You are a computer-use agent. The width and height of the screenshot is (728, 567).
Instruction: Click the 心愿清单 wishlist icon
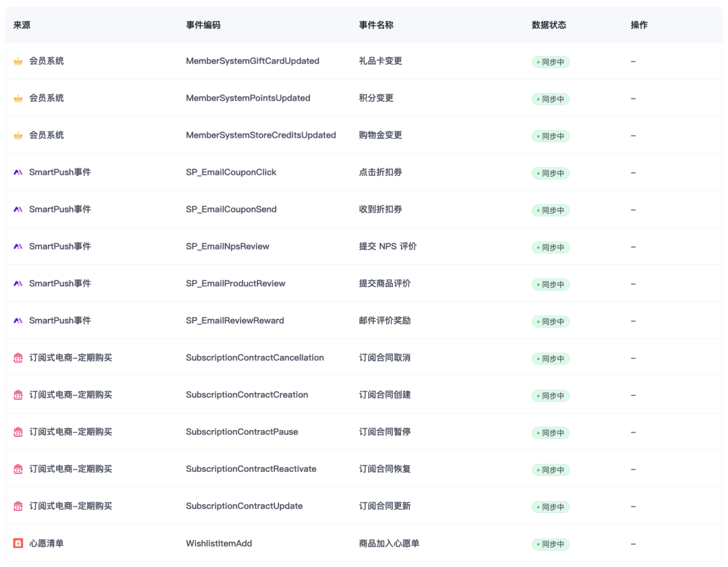pyautogui.click(x=18, y=543)
